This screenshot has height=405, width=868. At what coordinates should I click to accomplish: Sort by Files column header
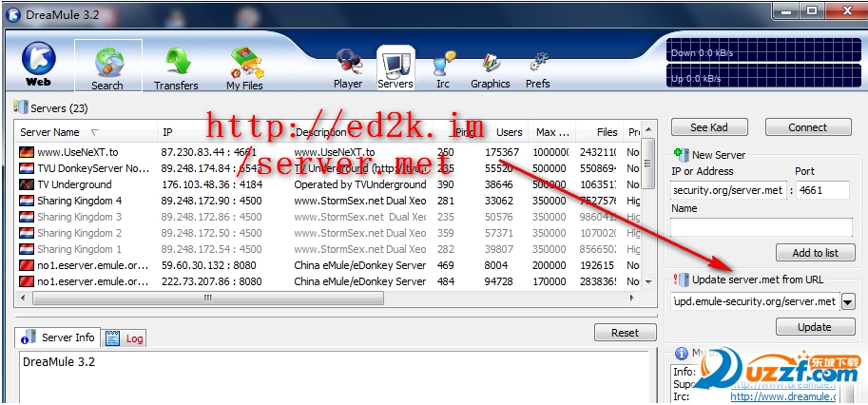tap(600, 132)
